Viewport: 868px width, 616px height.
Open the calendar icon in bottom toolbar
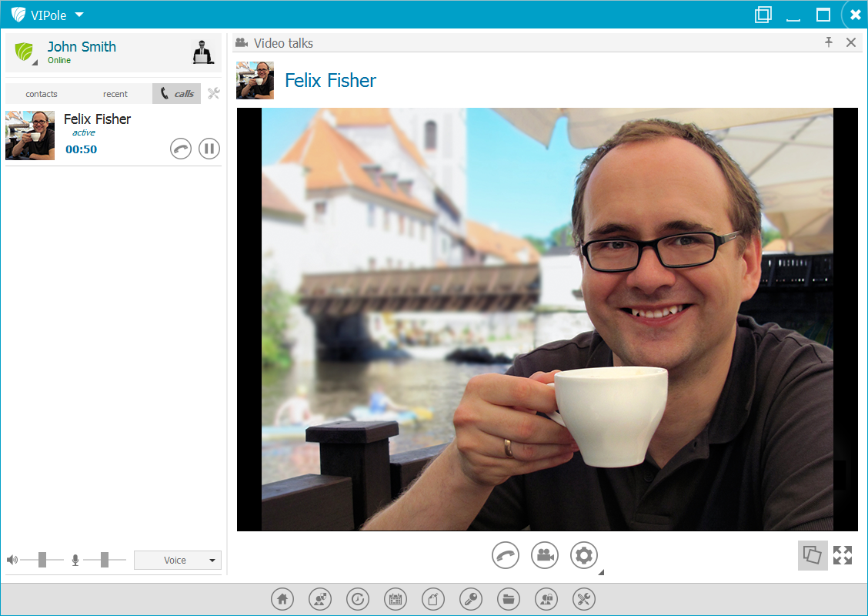pyautogui.click(x=396, y=599)
